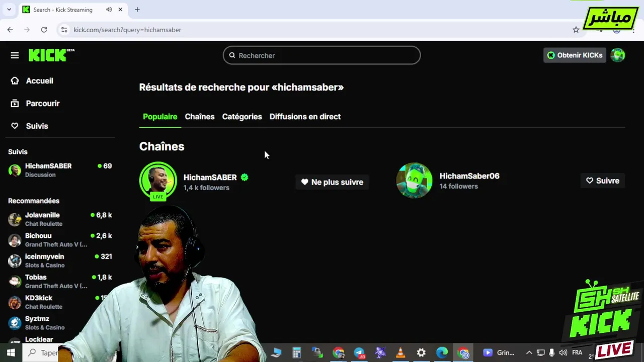
Task: Click Suivre button for HichamSaber06
Action: coord(602,180)
